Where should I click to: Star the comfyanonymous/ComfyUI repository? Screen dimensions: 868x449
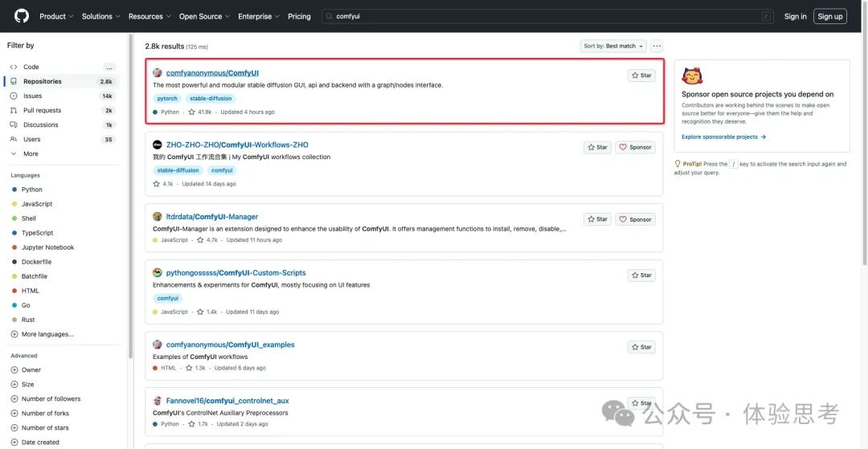click(641, 76)
